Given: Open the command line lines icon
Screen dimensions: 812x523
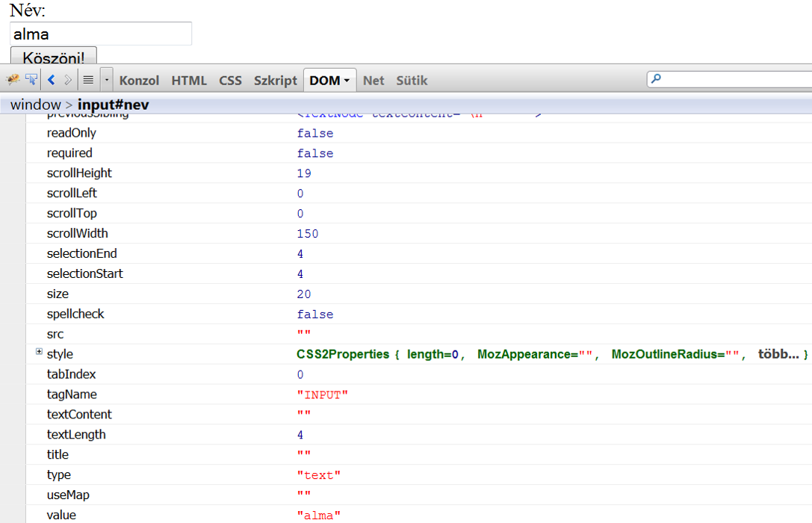Looking at the screenshot, I should [88, 80].
